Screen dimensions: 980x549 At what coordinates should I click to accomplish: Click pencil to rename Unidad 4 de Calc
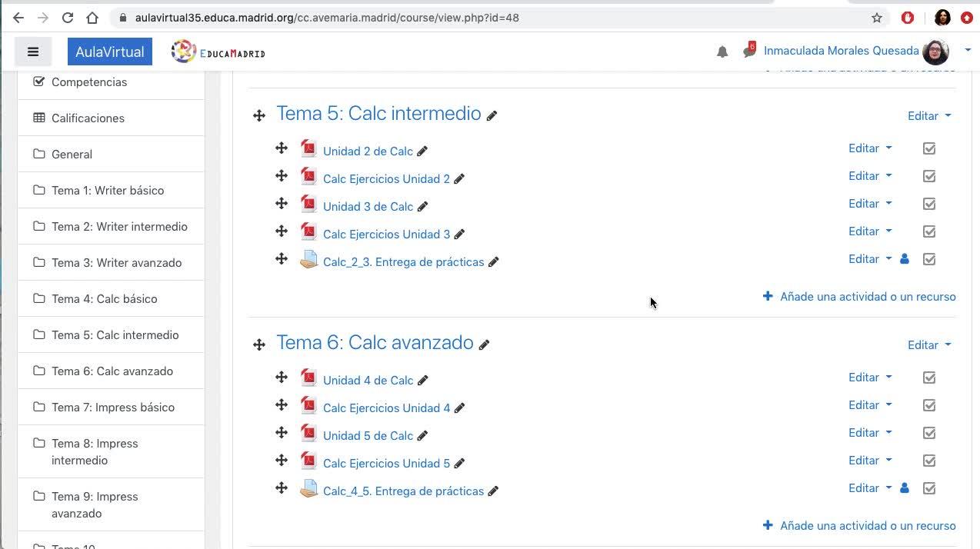[422, 381]
